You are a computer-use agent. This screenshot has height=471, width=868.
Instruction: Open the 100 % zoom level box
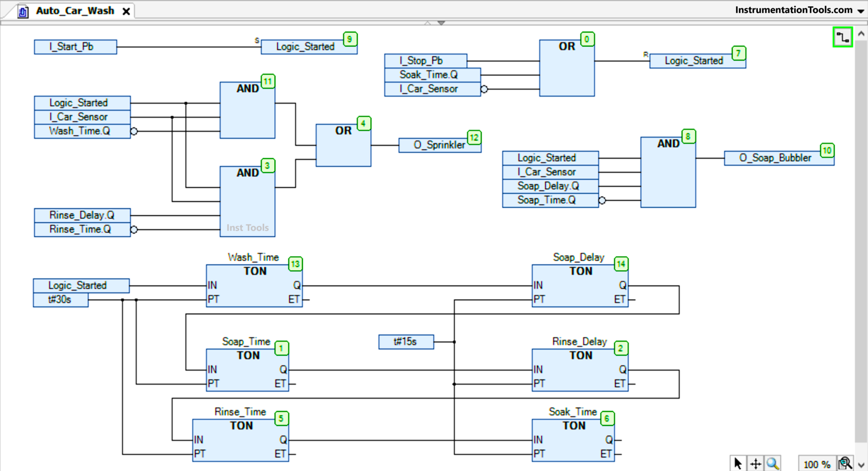pos(817,464)
